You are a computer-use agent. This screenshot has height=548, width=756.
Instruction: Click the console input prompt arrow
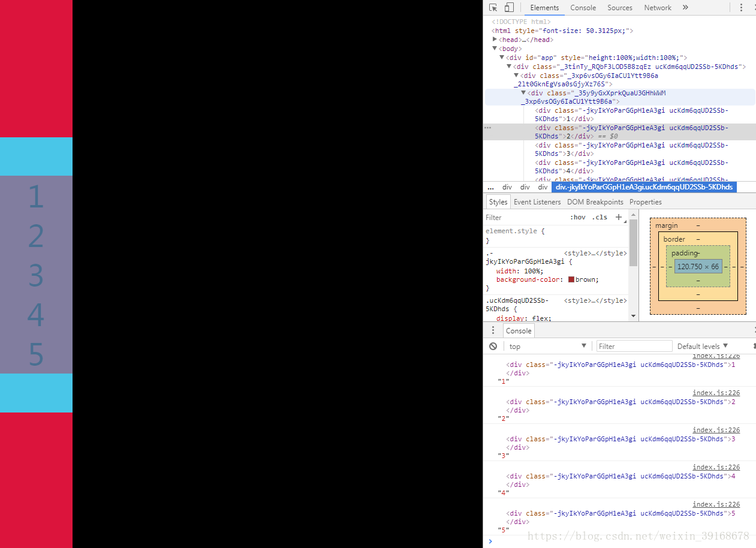coord(490,541)
